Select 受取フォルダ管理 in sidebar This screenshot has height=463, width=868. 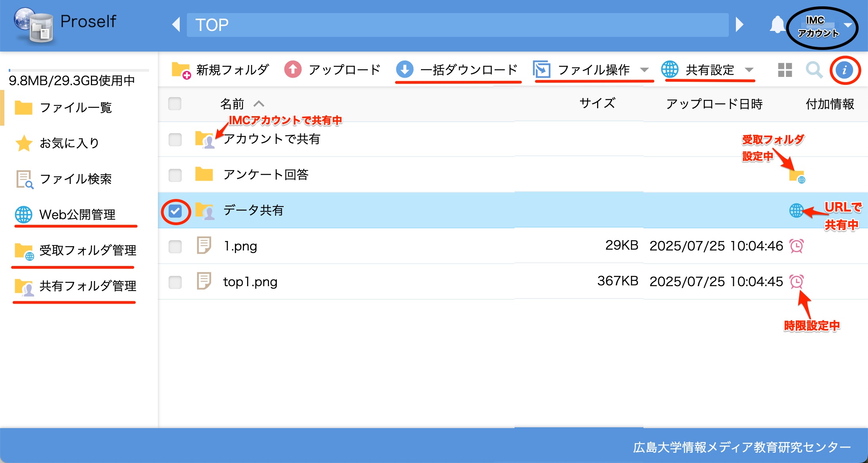(87, 250)
